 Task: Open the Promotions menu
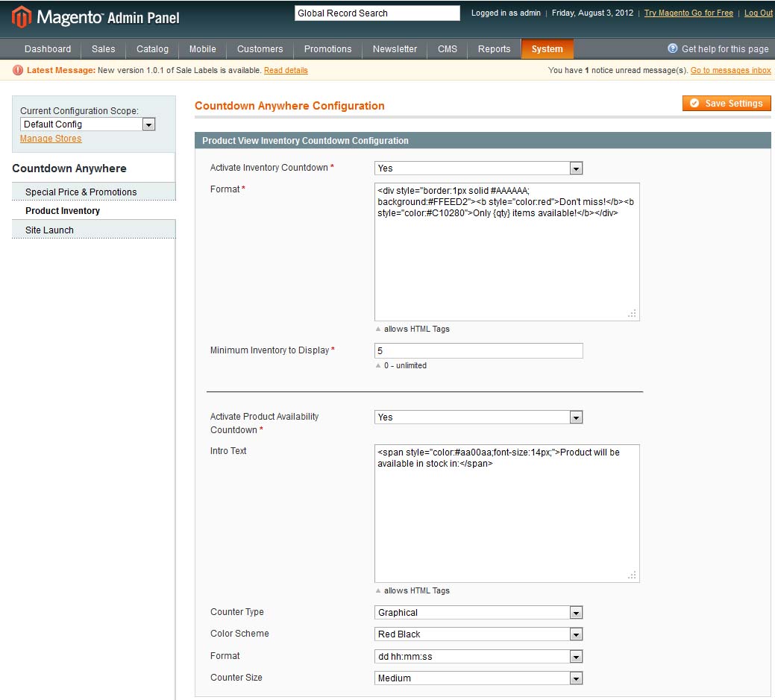click(327, 49)
